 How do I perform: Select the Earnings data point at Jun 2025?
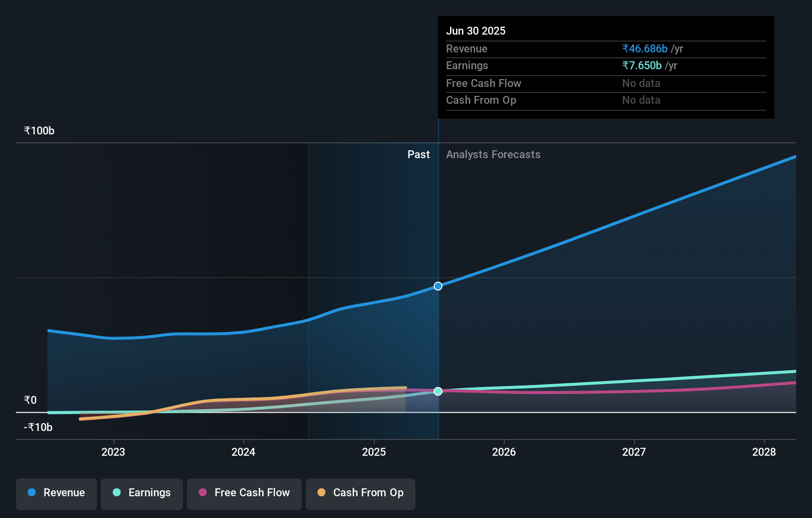tap(438, 391)
